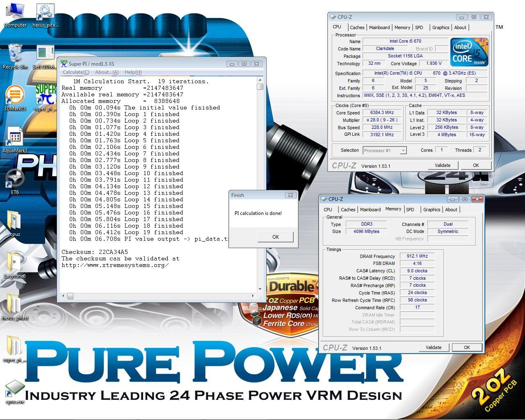This screenshot has width=525, height=420.
Task: Click the Bus Speed 228.0 MHz value
Action: tap(382, 128)
